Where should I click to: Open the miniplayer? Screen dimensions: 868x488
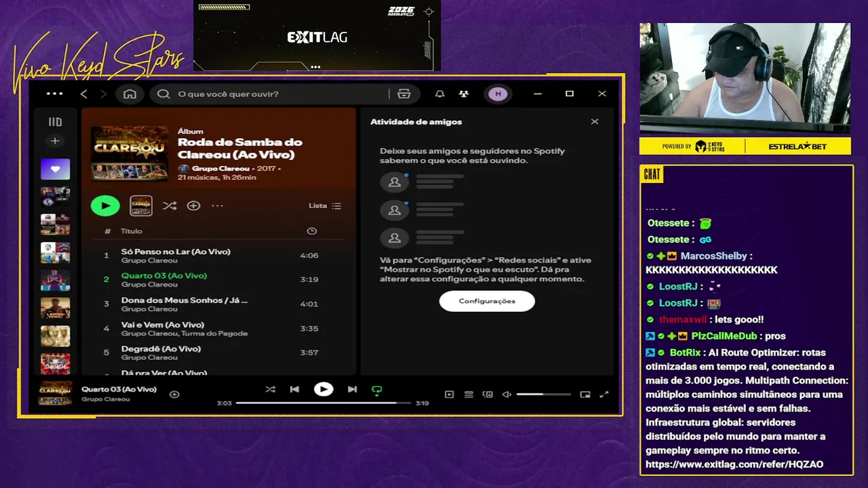pos(585,394)
